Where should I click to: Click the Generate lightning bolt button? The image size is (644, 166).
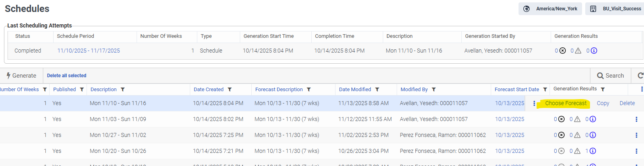(x=21, y=76)
